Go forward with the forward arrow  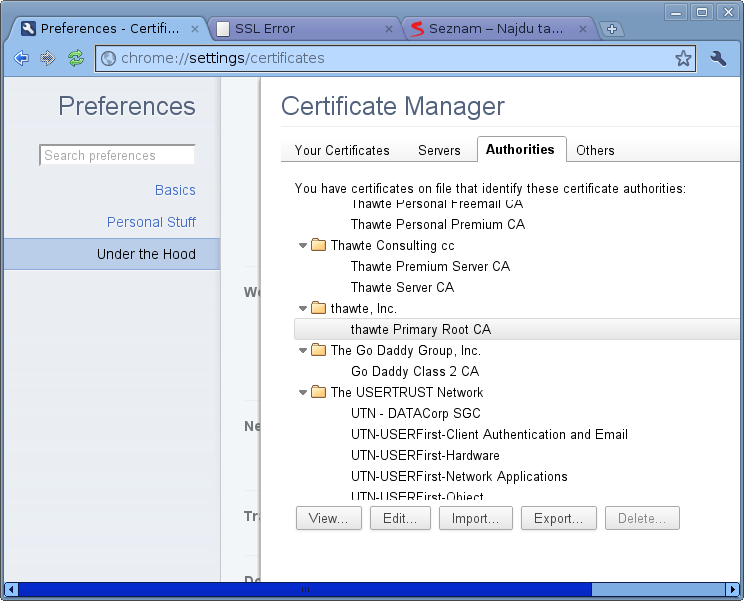[47, 58]
